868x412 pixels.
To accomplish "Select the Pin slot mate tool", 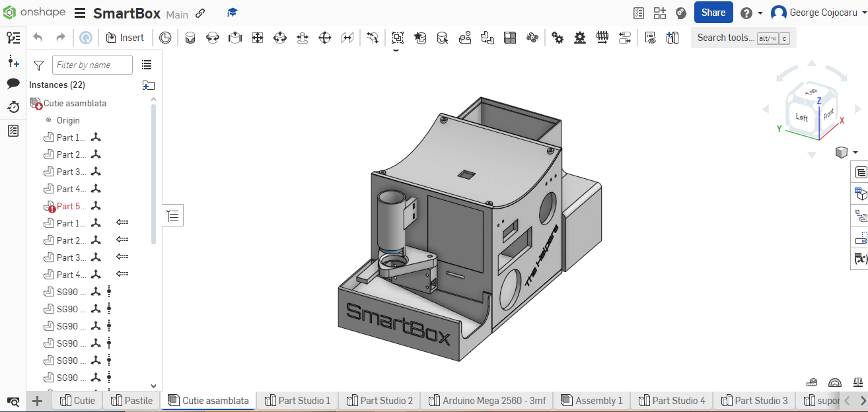I will [x=303, y=38].
